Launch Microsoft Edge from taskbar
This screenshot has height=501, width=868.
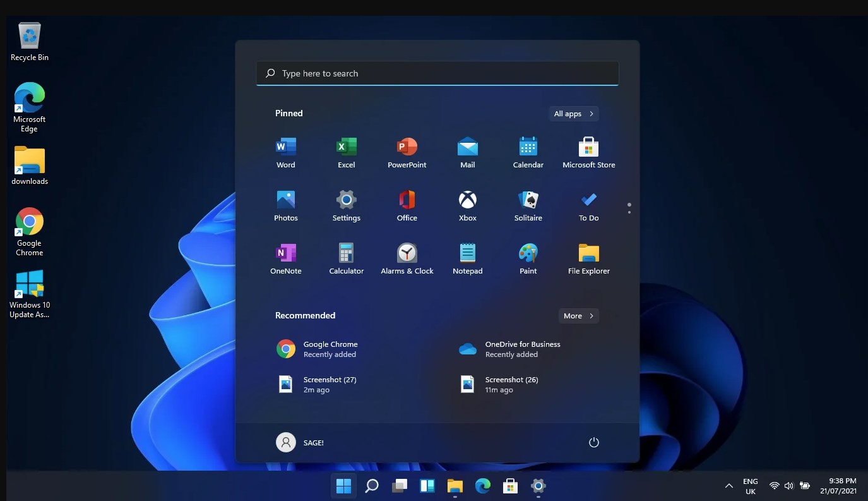pos(483,486)
